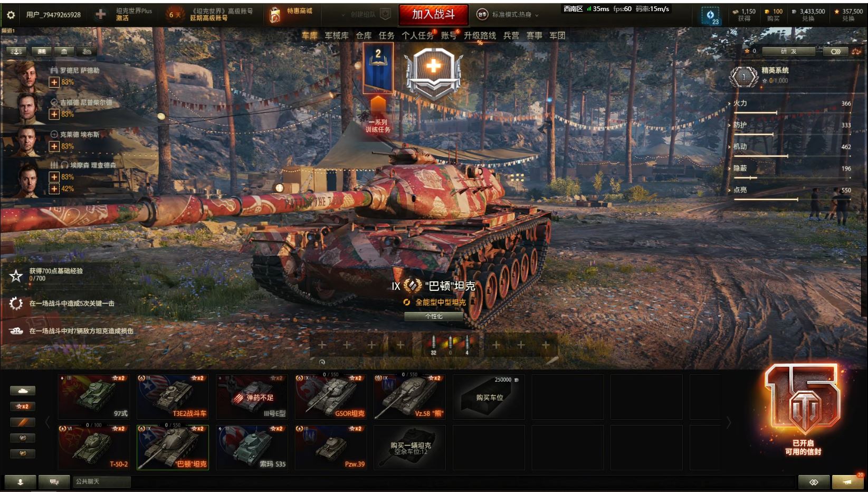Open the crew books icon button
Screen dimensions: 868x492
[41, 51]
